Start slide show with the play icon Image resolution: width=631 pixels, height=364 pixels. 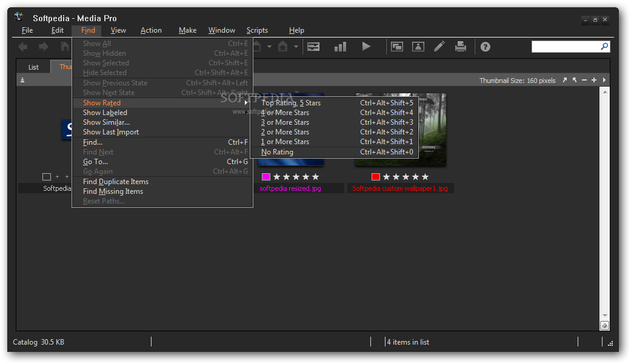point(366,47)
